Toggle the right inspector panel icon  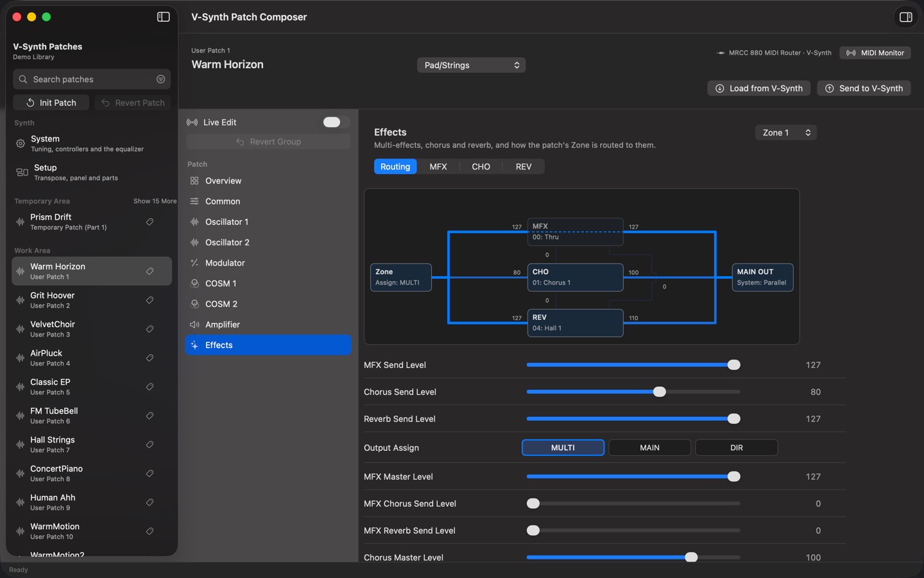point(905,17)
